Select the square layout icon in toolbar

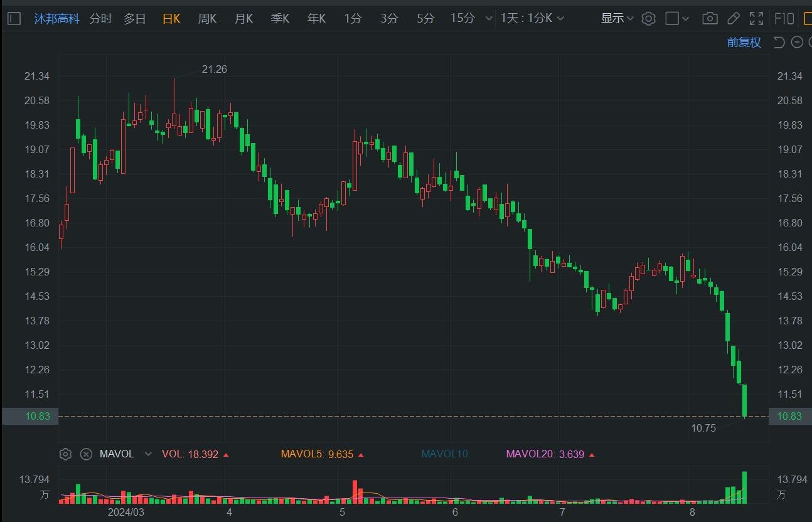pos(671,19)
